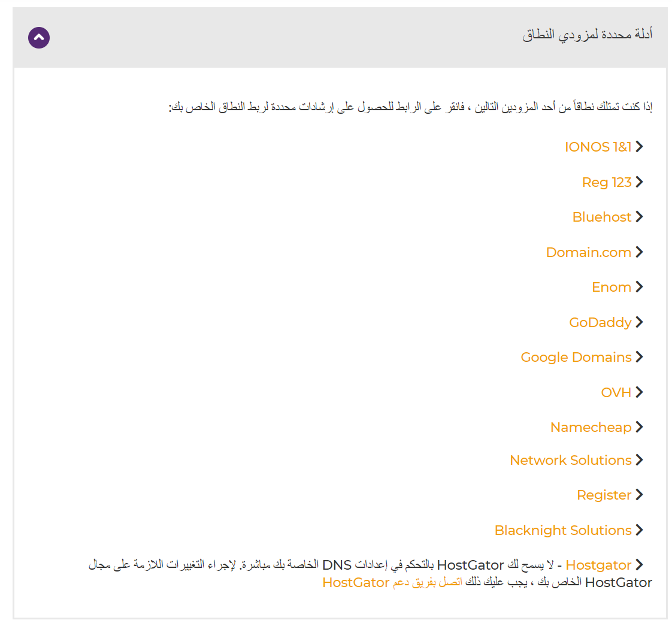Open the Network Solutions guide link
This screenshot has width=672, height=626.
point(570,460)
